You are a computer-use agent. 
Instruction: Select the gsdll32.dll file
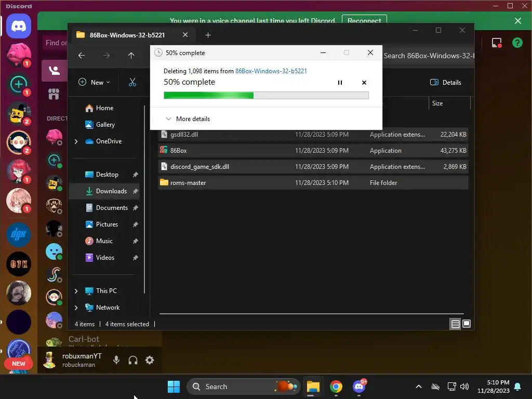[313, 135]
